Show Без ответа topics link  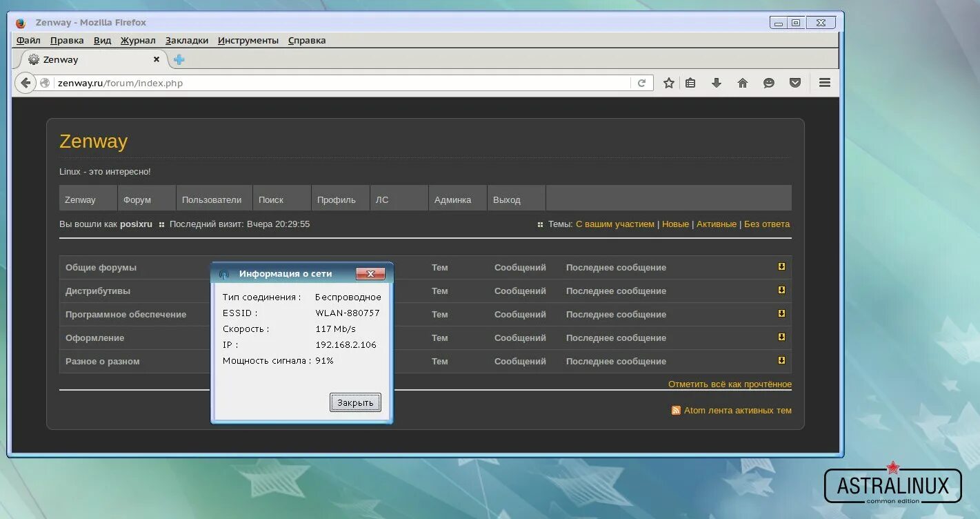tap(767, 224)
